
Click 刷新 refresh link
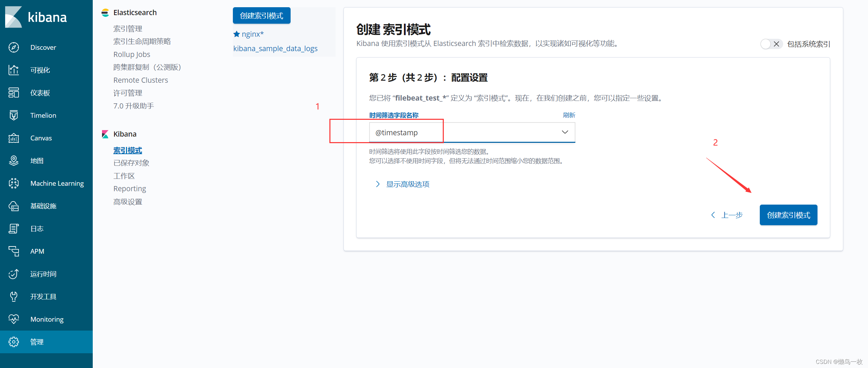(569, 115)
